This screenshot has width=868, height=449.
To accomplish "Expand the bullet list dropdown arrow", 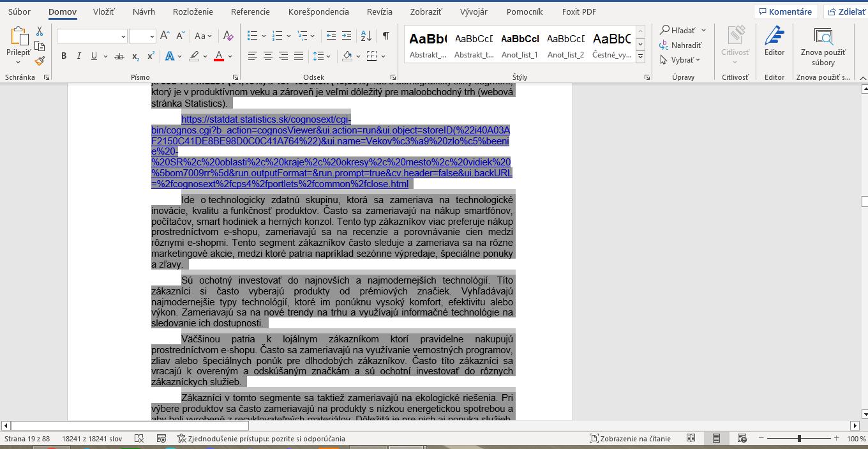I will [264, 36].
